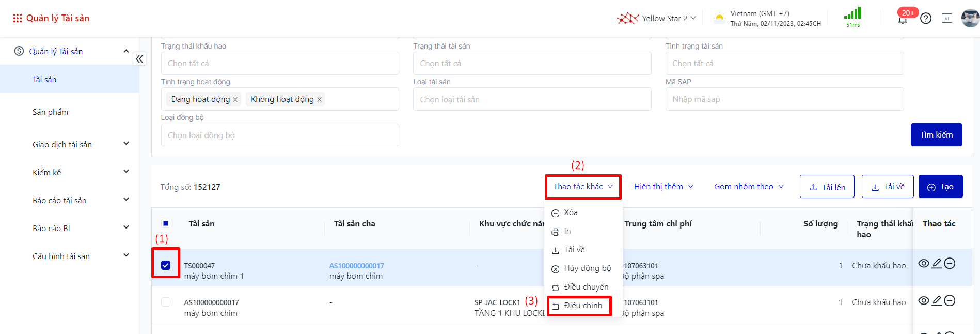Collapse the Quản lý Tài sản sidebar section
Screen dimensions: 980x334
(126, 51)
